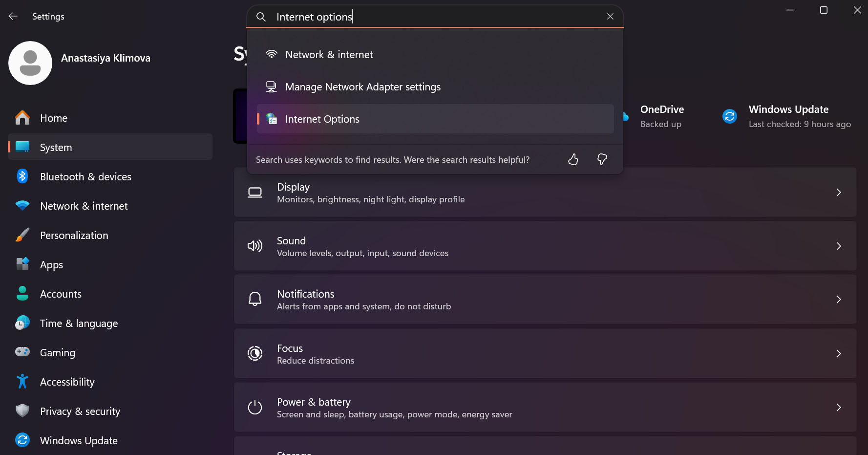Expand Display with its chevron
868x455 pixels.
click(x=839, y=193)
